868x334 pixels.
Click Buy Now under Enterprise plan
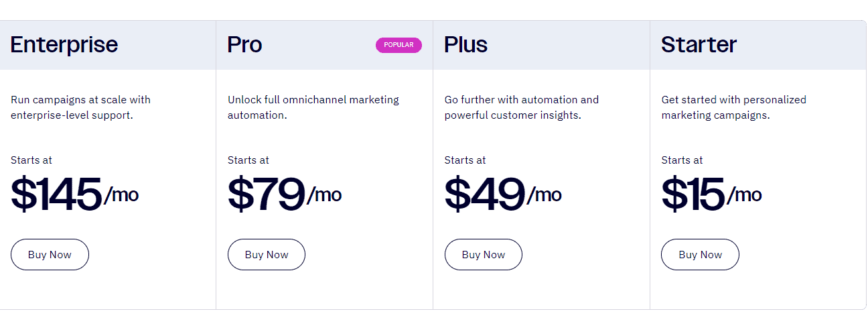[50, 255]
